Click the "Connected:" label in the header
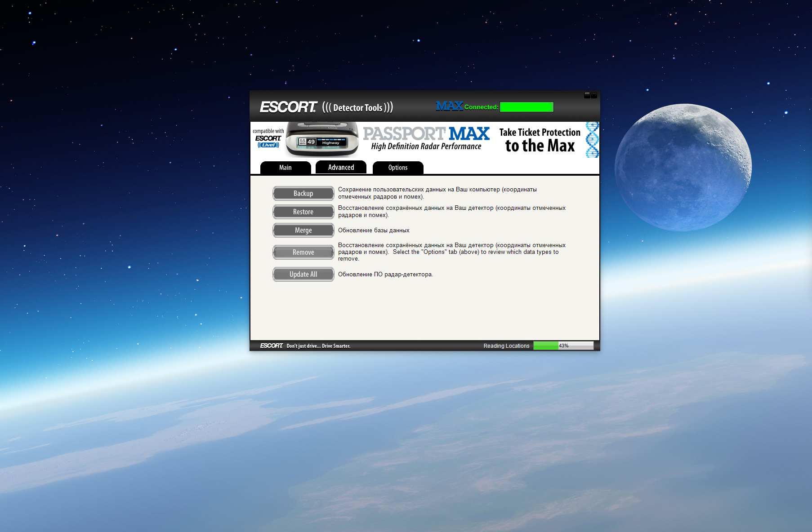 (x=481, y=107)
